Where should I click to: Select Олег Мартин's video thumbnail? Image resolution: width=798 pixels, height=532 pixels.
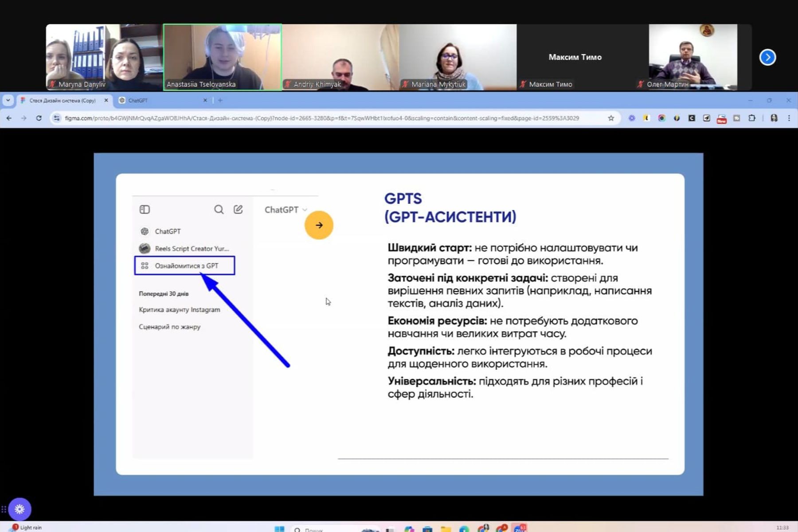[x=693, y=57]
